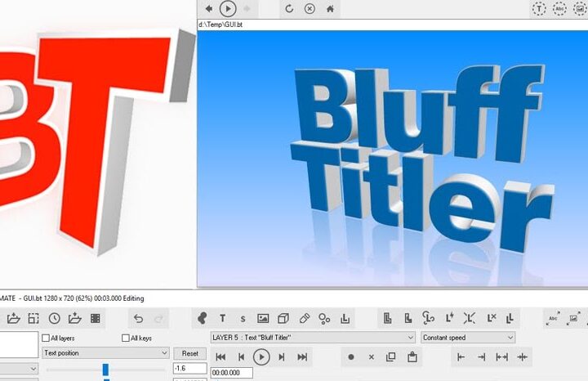Click the last L icon in layer toolbar
This screenshot has width=588, height=381.
[510, 318]
